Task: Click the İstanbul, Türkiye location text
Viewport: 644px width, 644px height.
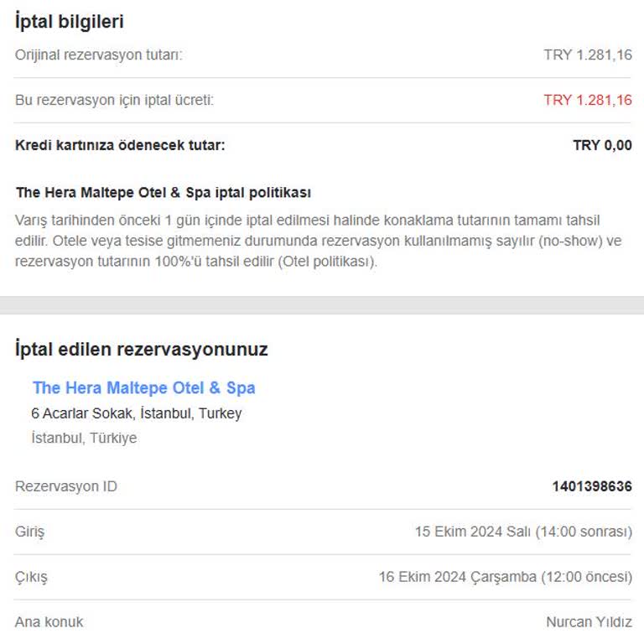Action: (x=84, y=438)
